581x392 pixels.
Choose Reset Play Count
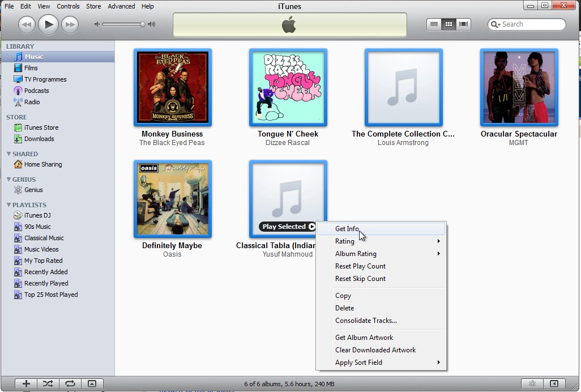coord(381,266)
